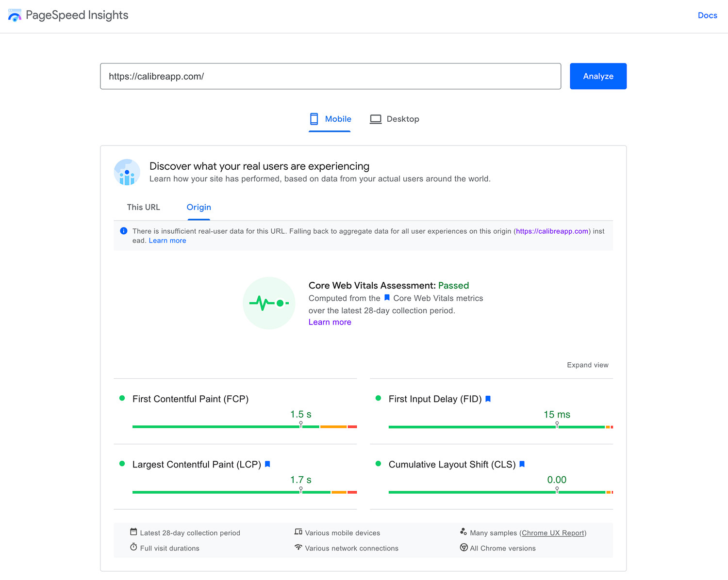Click the bookmark icon beside Cumulative Layout Shift
Viewport: 728px width, 580px height.
pos(522,464)
